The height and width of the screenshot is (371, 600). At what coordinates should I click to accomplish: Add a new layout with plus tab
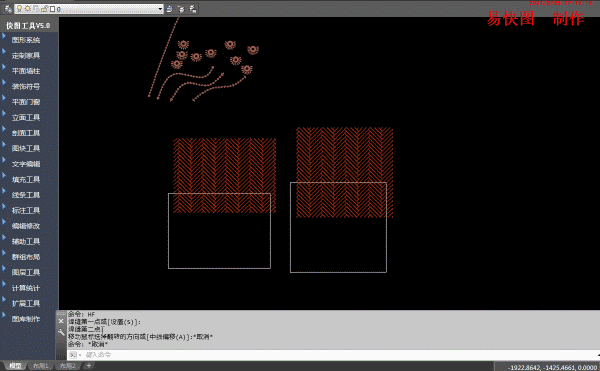[89, 366]
